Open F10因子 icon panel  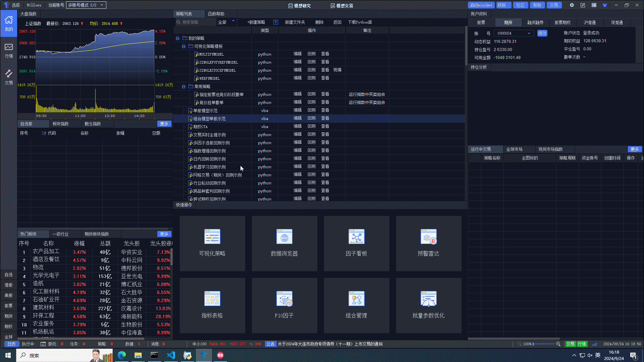pos(284,305)
